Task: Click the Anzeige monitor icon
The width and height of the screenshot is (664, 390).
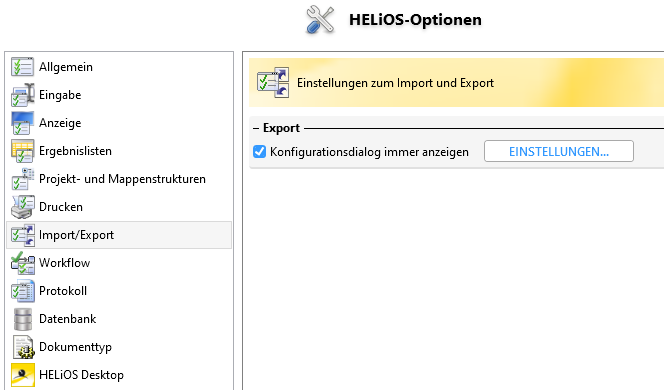Action: (22, 123)
